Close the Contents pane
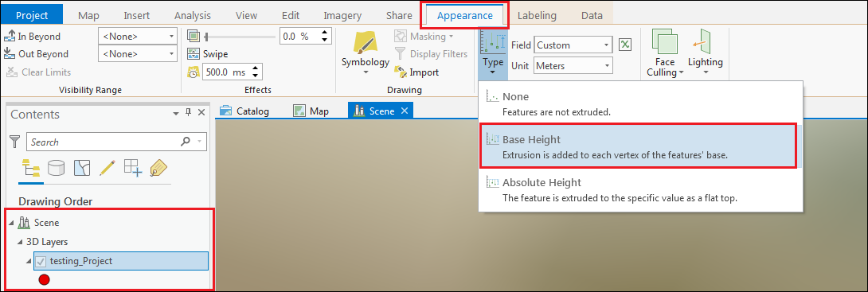This screenshot has height=292, width=868. click(201, 113)
